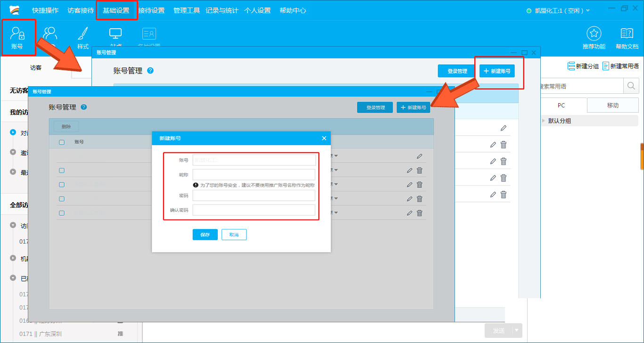Viewport: 644px width, 343px height.
Task: Toggle the select-all checkbox beside 账号 header
Action: pos(62,142)
